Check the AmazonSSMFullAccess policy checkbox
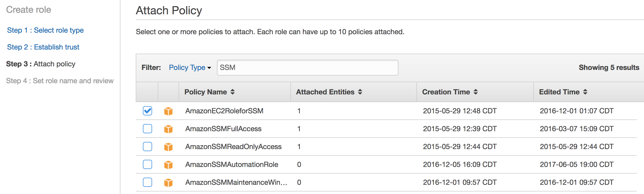The height and width of the screenshot is (194, 644). click(147, 129)
